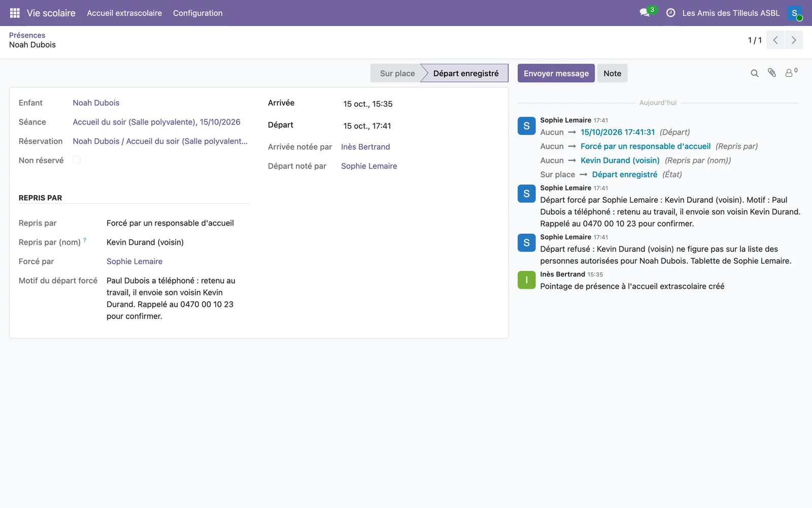Open the Configuration menu
Image resolution: width=812 pixels, height=508 pixels.
198,13
